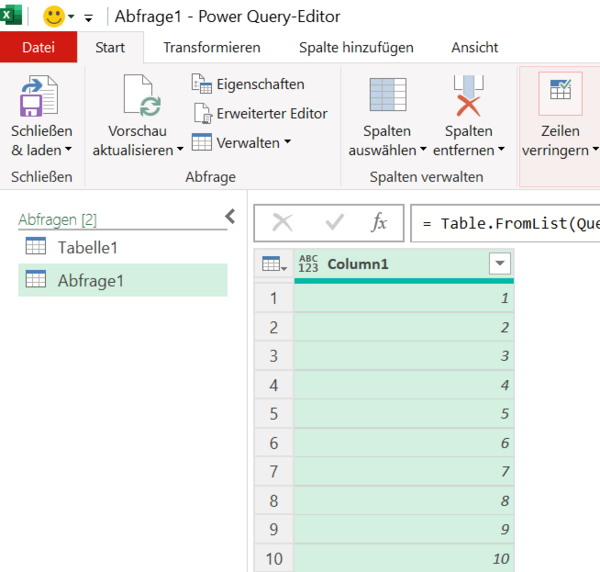
Task: Open the Column1 filter dropdown
Action: (500, 263)
